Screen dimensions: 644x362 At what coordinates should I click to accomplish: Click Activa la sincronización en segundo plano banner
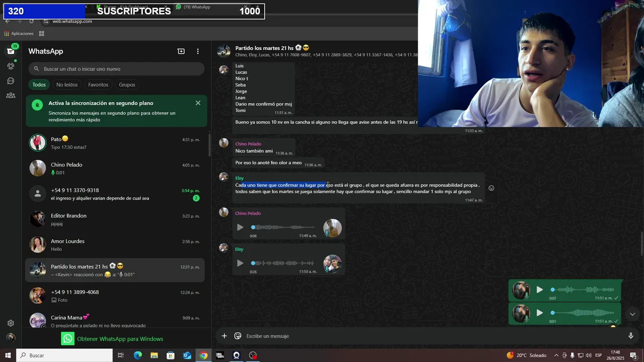click(116, 111)
